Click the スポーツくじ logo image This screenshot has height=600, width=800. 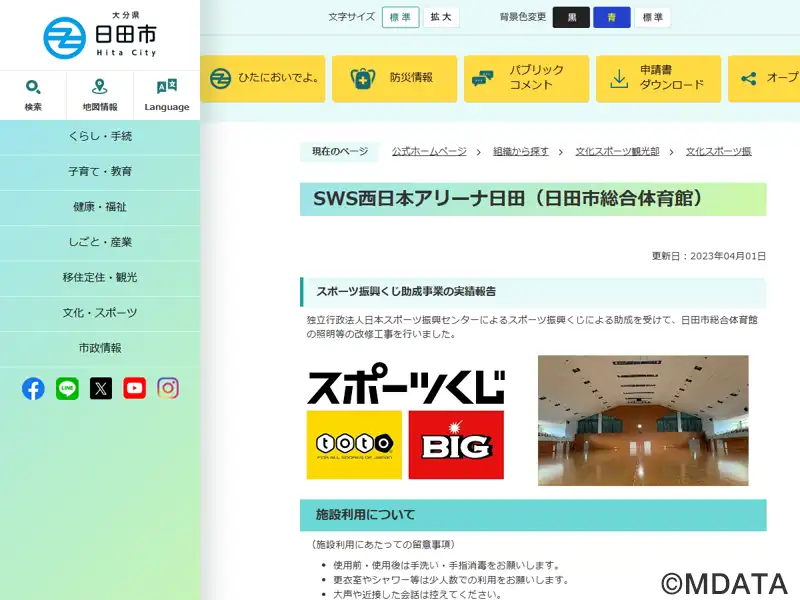pyautogui.click(x=406, y=384)
